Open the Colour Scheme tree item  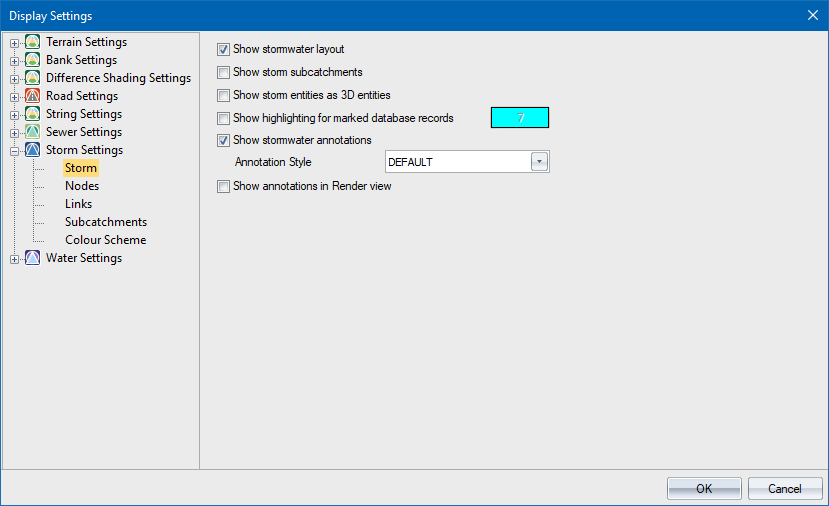click(x=105, y=240)
